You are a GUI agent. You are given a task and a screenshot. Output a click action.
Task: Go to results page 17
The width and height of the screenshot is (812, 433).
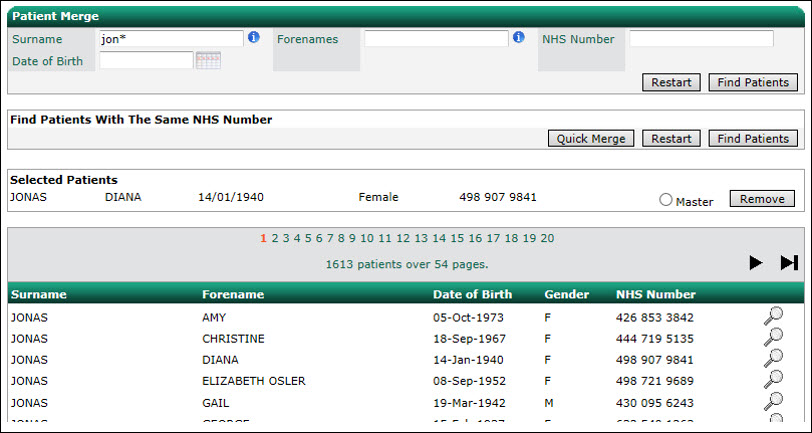click(x=494, y=238)
